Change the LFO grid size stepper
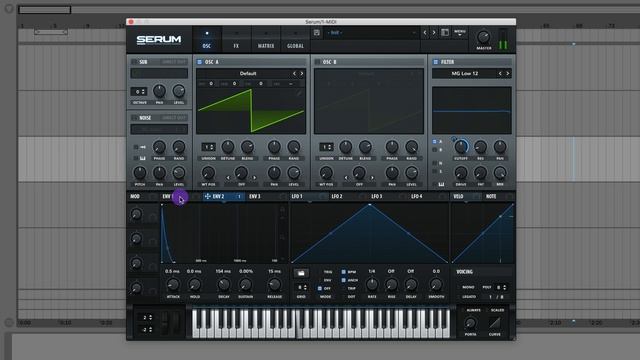The height and width of the screenshot is (360, 640). pyautogui.click(x=301, y=287)
